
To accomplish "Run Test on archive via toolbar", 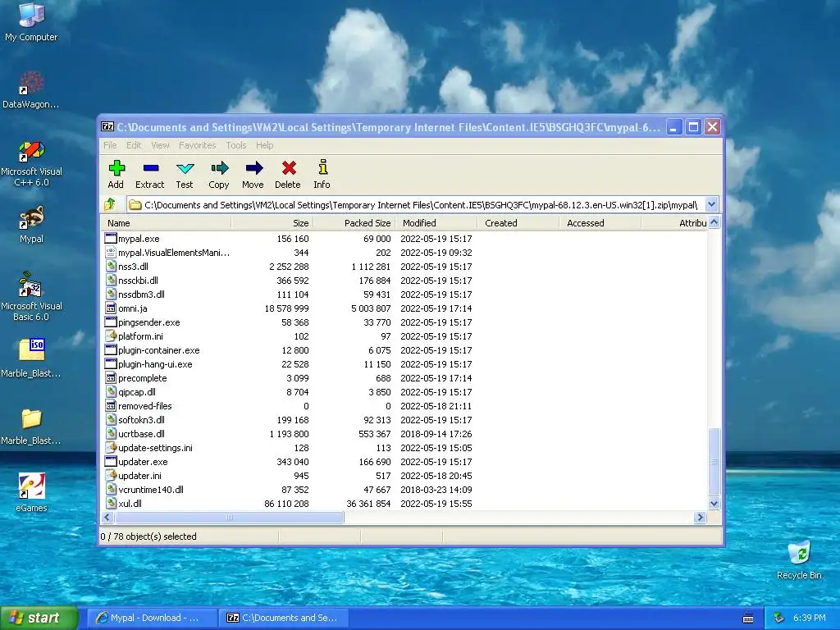I will [185, 168].
